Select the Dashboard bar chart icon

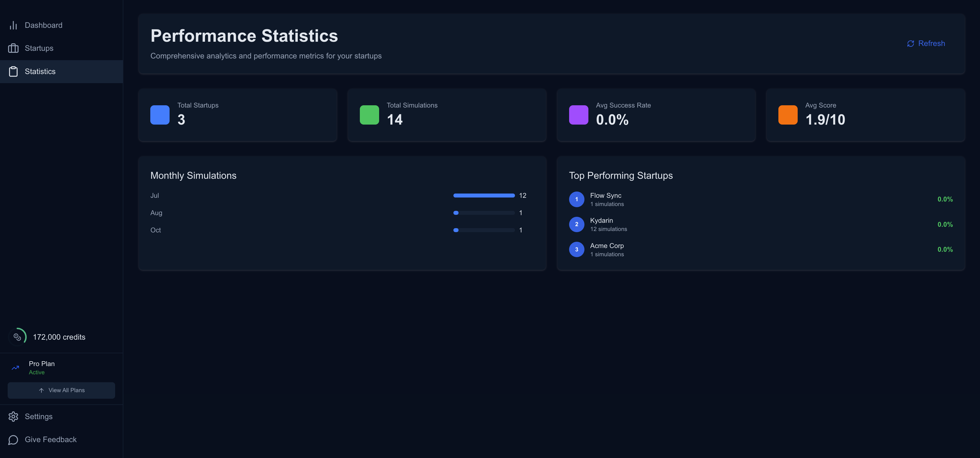click(13, 25)
